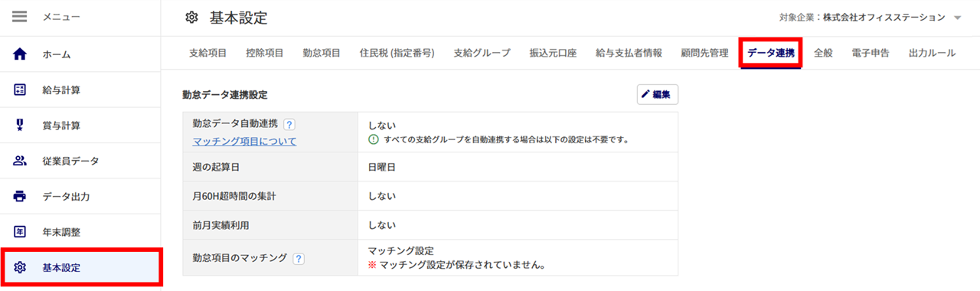Go to the 振込元口座 tab

(553, 53)
